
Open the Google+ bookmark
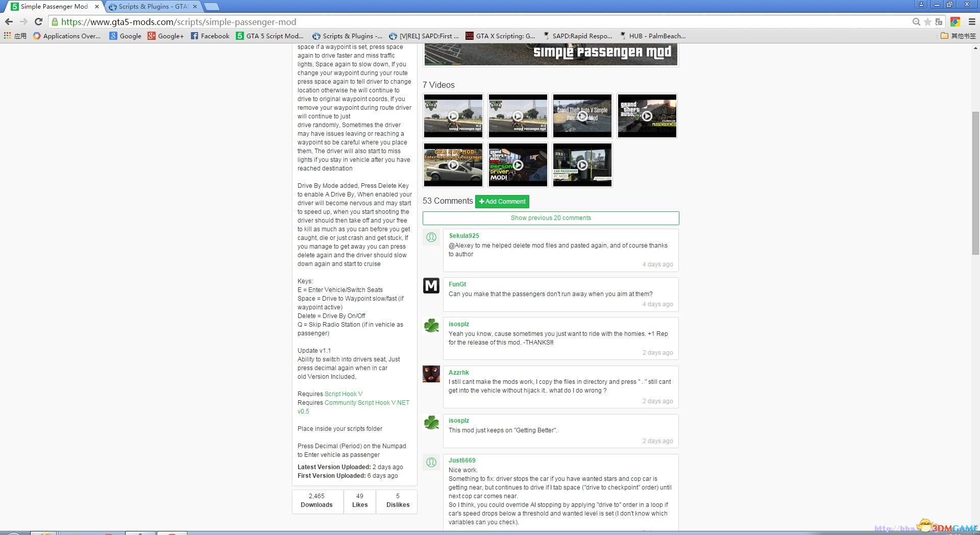[165, 36]
